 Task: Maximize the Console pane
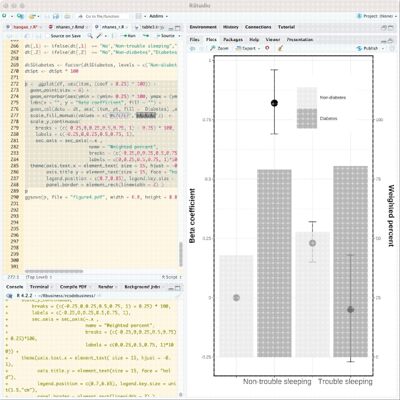(177, 287)
